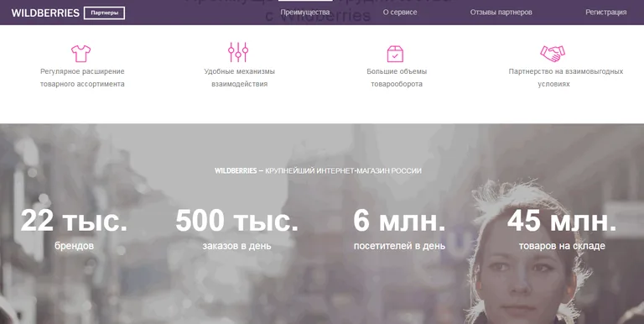Click the 45 млн. figure
This screenshot has height=324, width=644.
[x=562, y=221]
